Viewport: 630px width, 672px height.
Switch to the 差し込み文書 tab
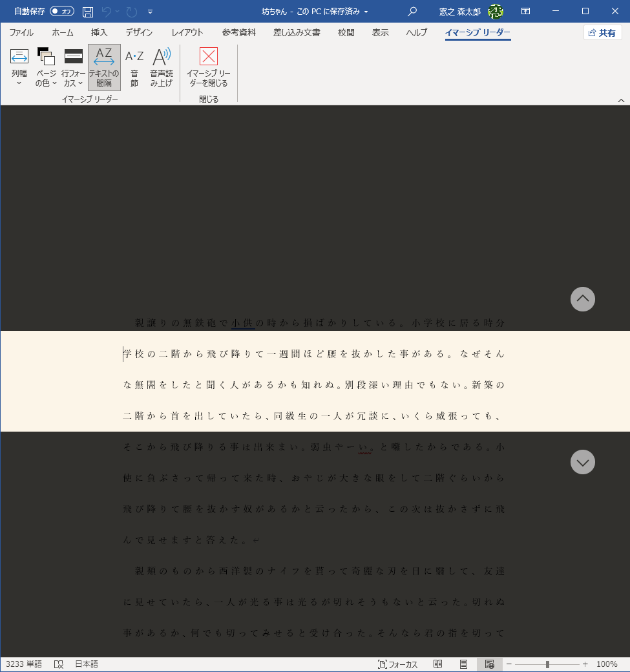(x=297, y=32)
